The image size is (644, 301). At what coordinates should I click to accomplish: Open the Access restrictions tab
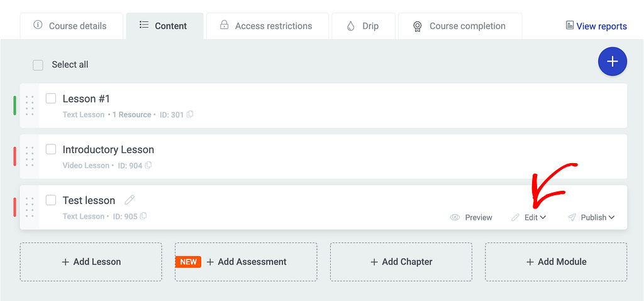pos(267,26)
